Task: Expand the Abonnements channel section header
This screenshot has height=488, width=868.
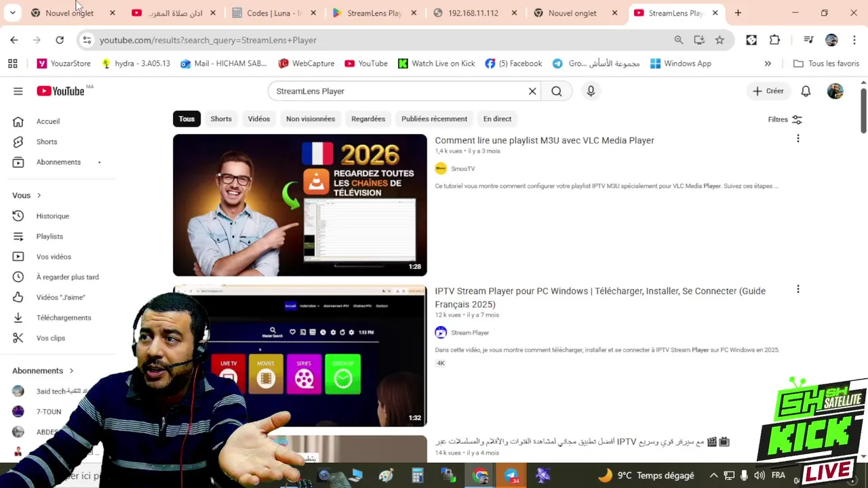Action: pyautogui.click(x=43, y=371)
